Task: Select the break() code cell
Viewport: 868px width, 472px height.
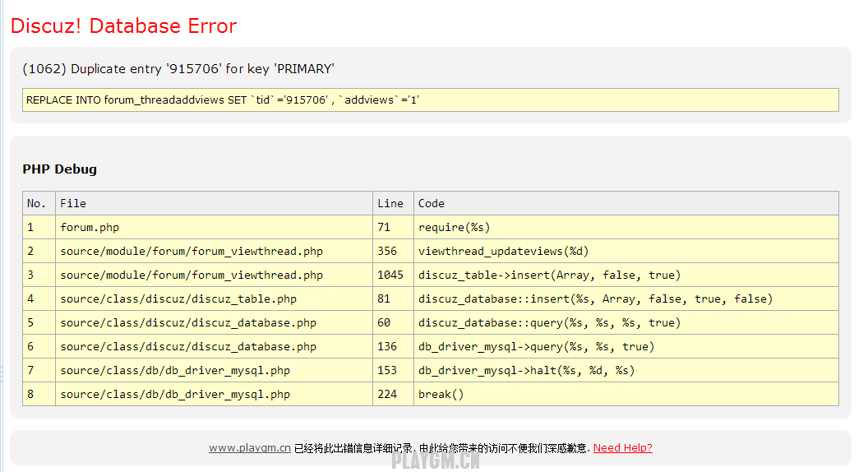Action: click(626, 394)
